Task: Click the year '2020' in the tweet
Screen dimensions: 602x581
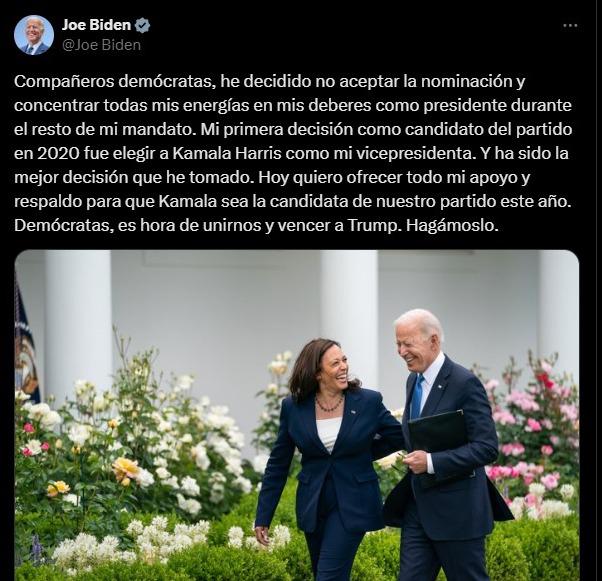Action: pos(59,154)
